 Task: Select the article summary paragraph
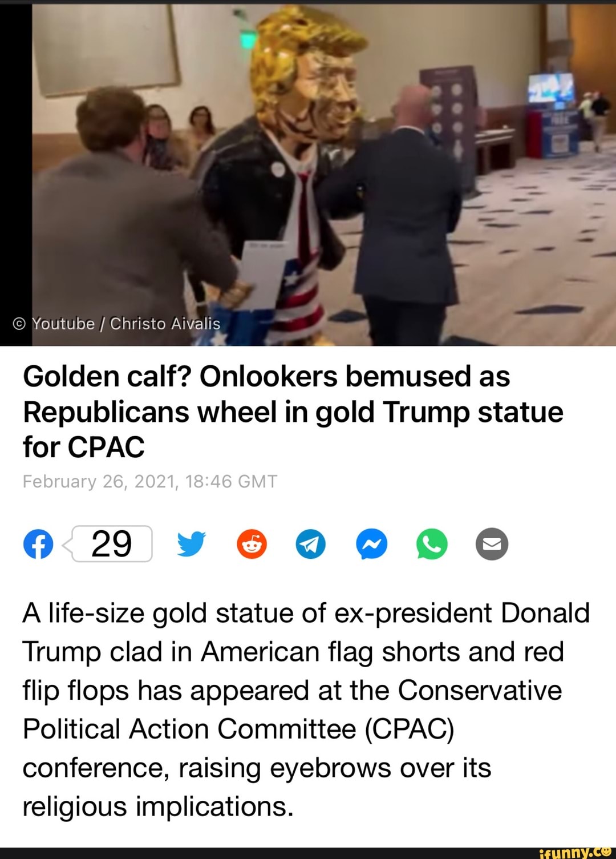[x=306, y=709]
